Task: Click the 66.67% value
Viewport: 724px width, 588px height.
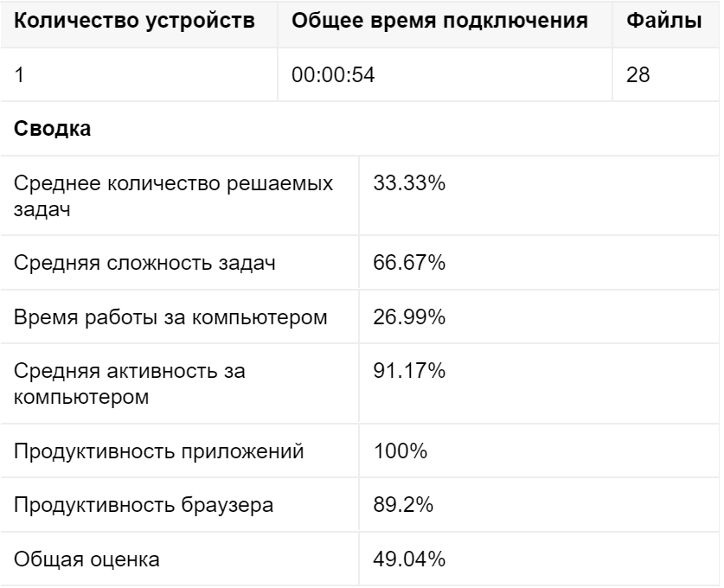Action: pyautogui.click(x=409, y=262)
